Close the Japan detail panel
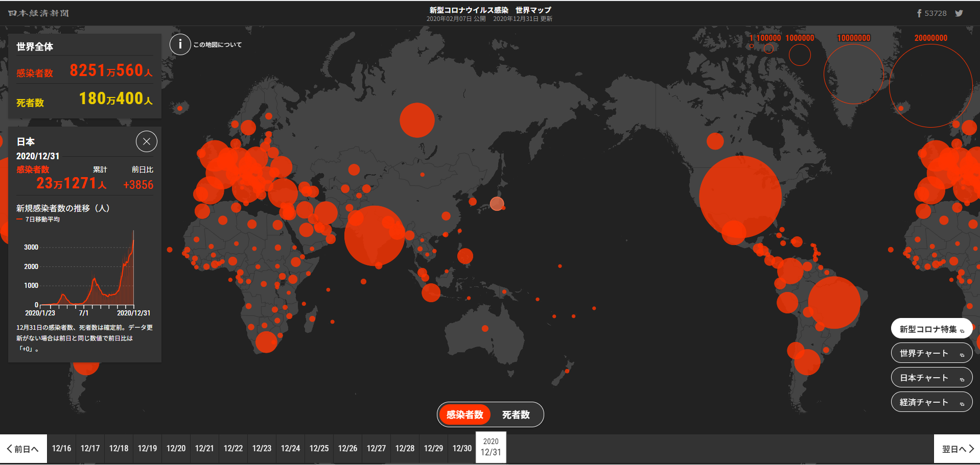Screen dimensions: 980x465 point(147,141)
